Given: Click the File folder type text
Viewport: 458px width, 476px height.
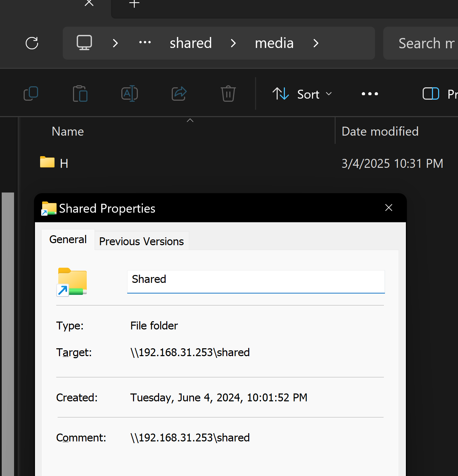Looking at the screenshot, I should tap(154, 326).
